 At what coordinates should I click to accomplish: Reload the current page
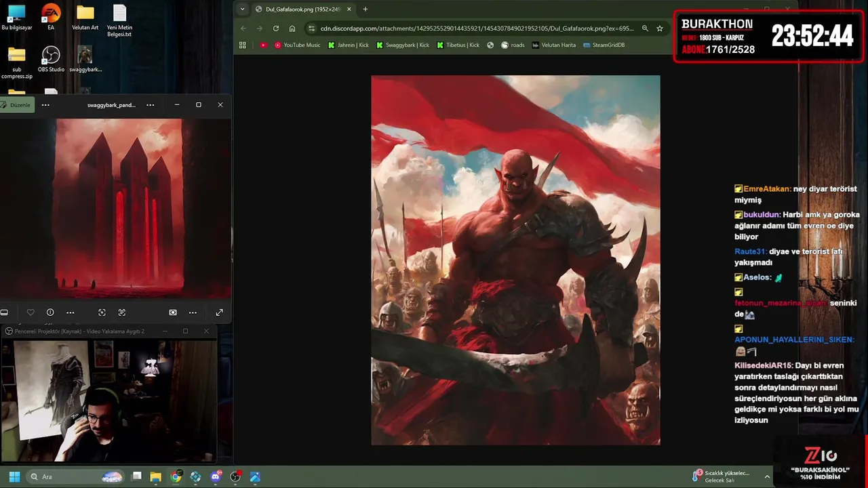pyautogui.click(x=276, y=28)
